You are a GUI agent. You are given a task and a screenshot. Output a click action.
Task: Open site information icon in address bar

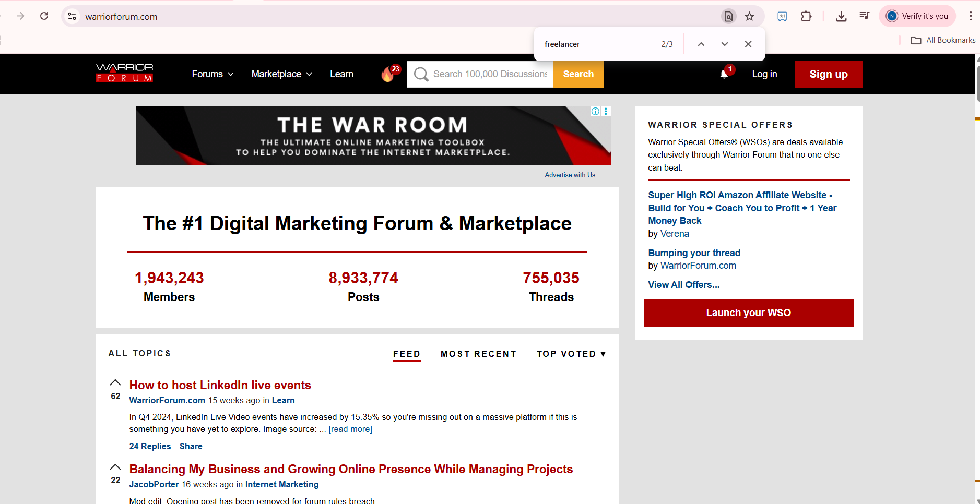[x=72, y=16]
